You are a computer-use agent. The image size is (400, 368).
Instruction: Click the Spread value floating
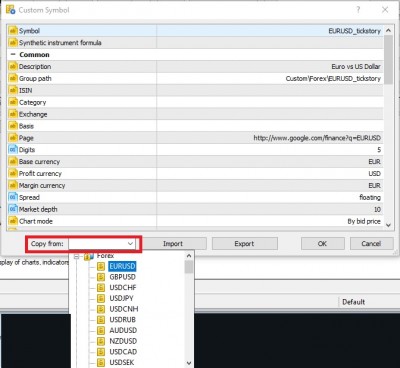tap(370, 197)
